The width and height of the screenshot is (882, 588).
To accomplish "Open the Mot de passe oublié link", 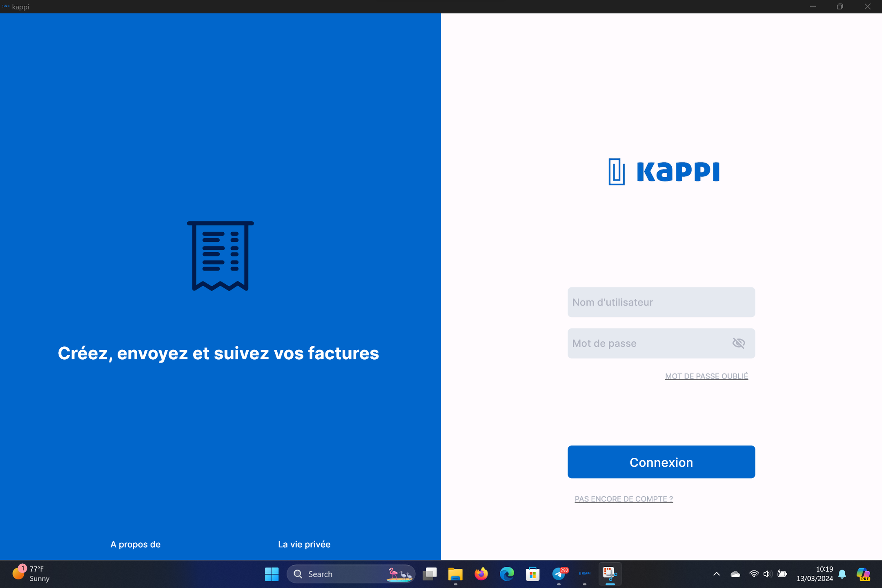I will pos(706,376).
